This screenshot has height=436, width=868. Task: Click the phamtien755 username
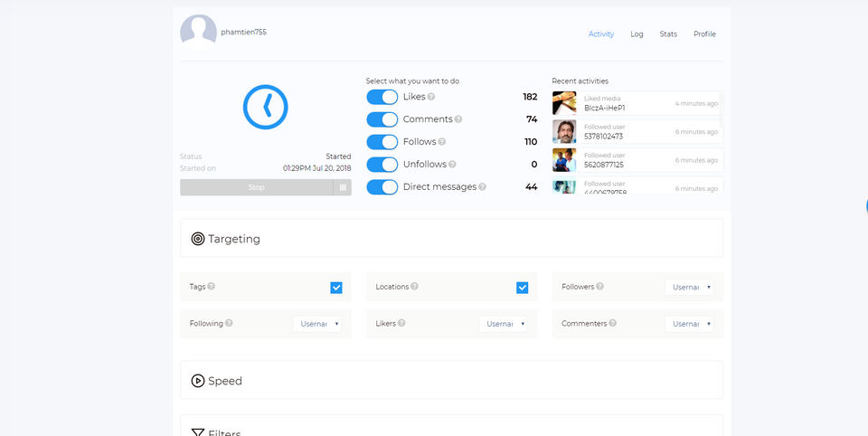pos(243,33)
